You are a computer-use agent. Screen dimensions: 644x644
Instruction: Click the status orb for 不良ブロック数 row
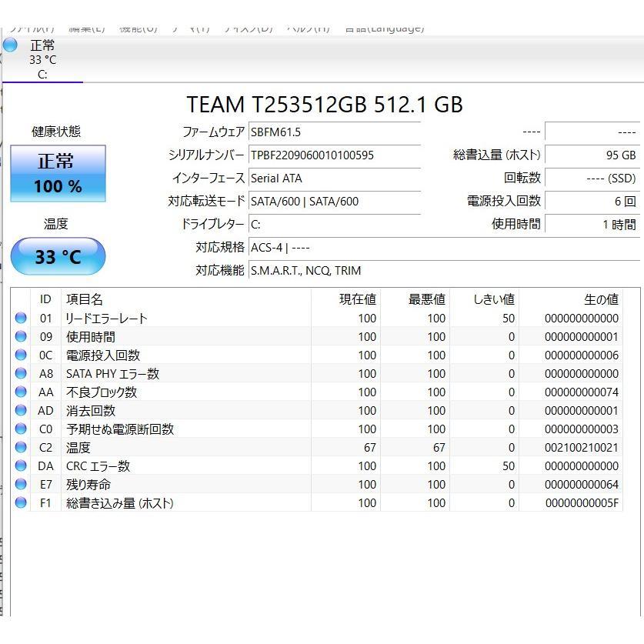click(21, 392)
